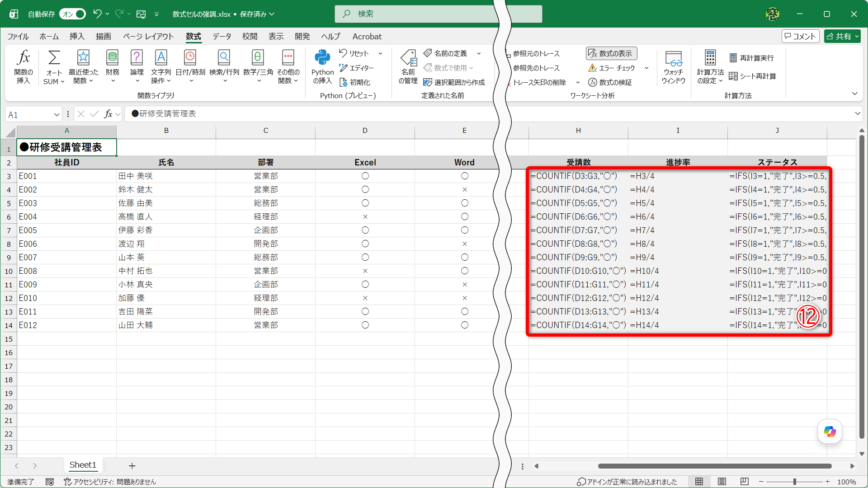
Task: Switch to Page Break Preview in status bar
Action: point(745,482)
